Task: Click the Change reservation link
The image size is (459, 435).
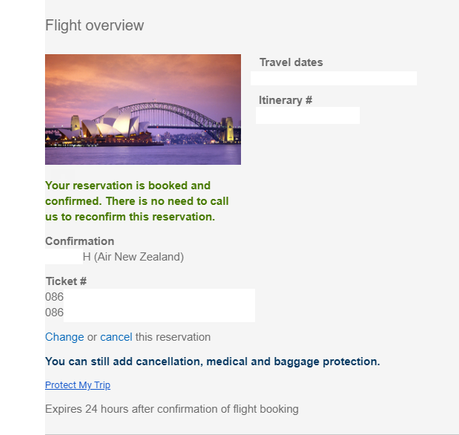Action: 64,337
